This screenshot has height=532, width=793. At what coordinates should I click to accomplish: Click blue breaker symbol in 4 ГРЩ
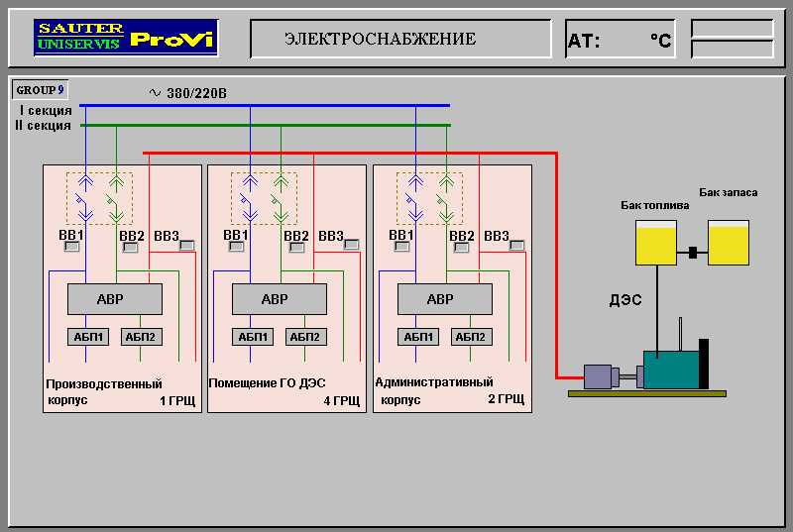point(250,198)
